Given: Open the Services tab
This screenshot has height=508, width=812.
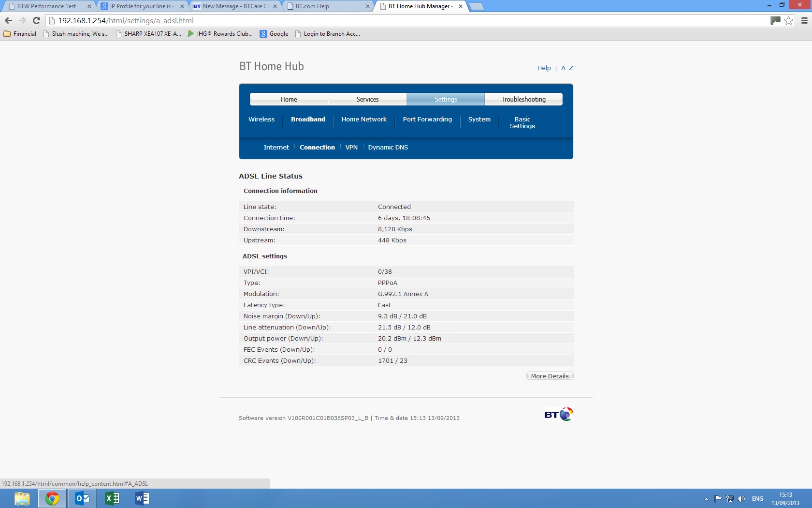Looking at the screenshot, I should click(x=367, y=99).
